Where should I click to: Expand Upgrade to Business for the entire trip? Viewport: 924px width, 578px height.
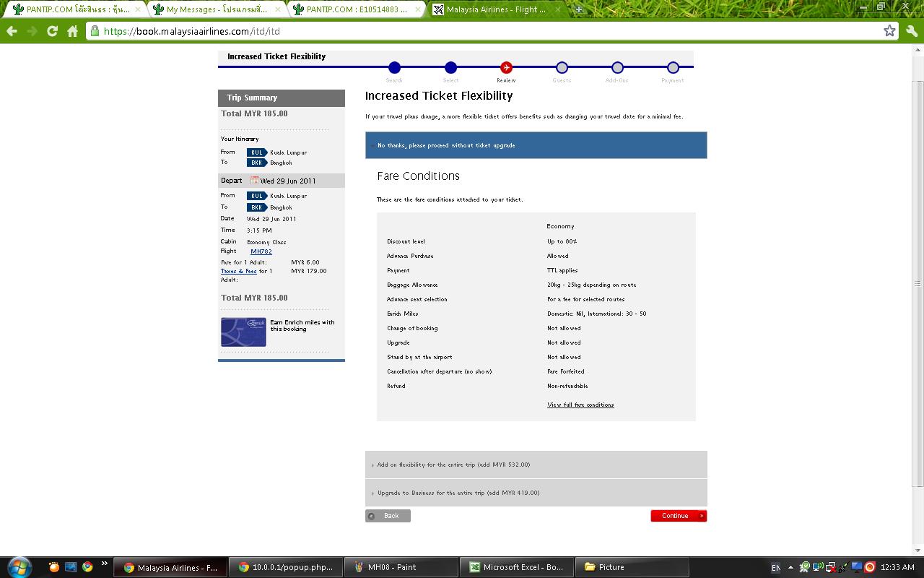pos(536,493)
